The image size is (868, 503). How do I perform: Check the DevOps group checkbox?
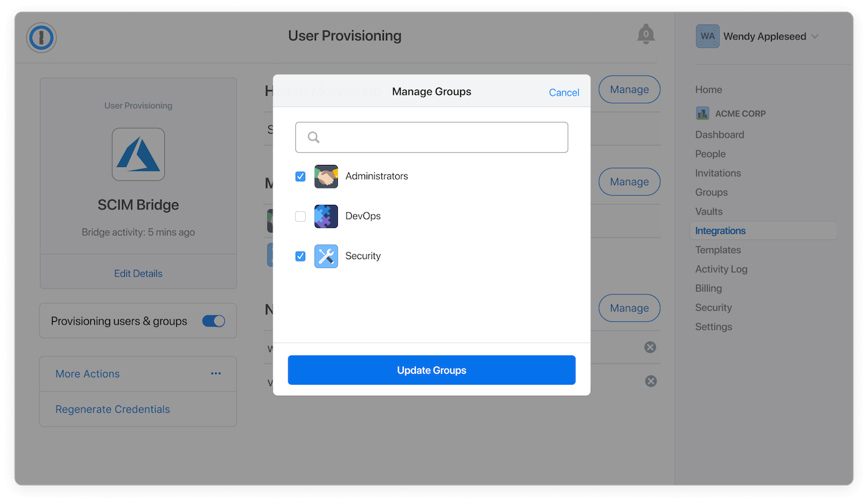pos(300,216)
